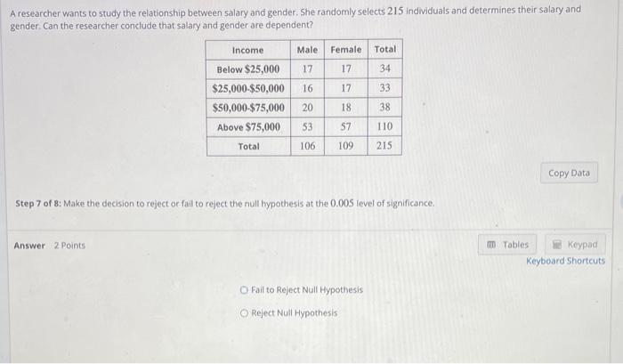Click the grand total cell 215
The height and width of the screenshot is (364, 623).
tap(384, 145)
